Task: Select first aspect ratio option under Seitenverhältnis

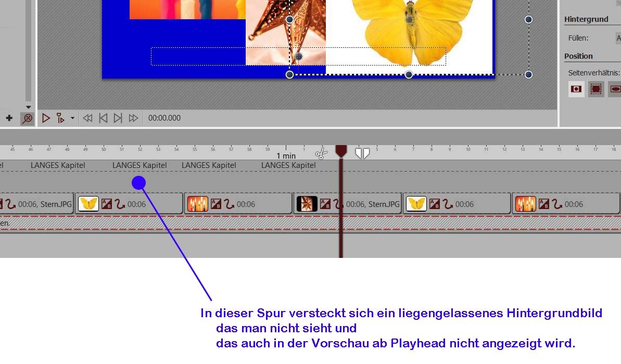Action: tap(576, 89)
